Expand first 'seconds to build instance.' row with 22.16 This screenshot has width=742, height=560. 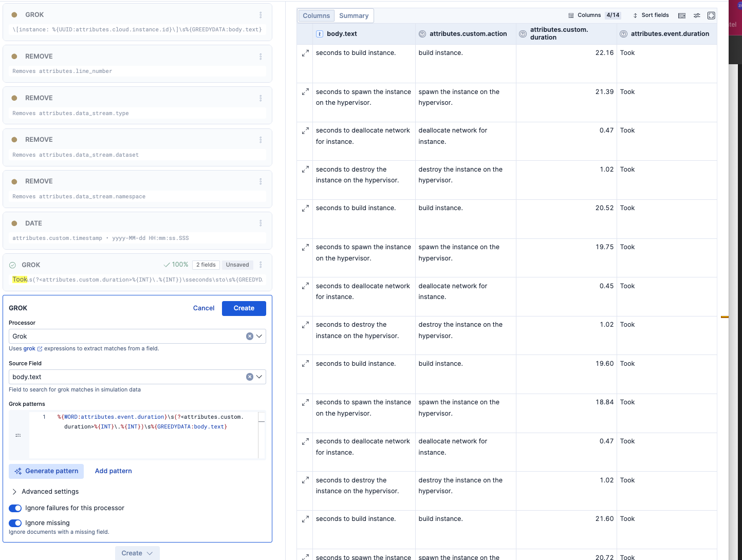click(305, 53)
